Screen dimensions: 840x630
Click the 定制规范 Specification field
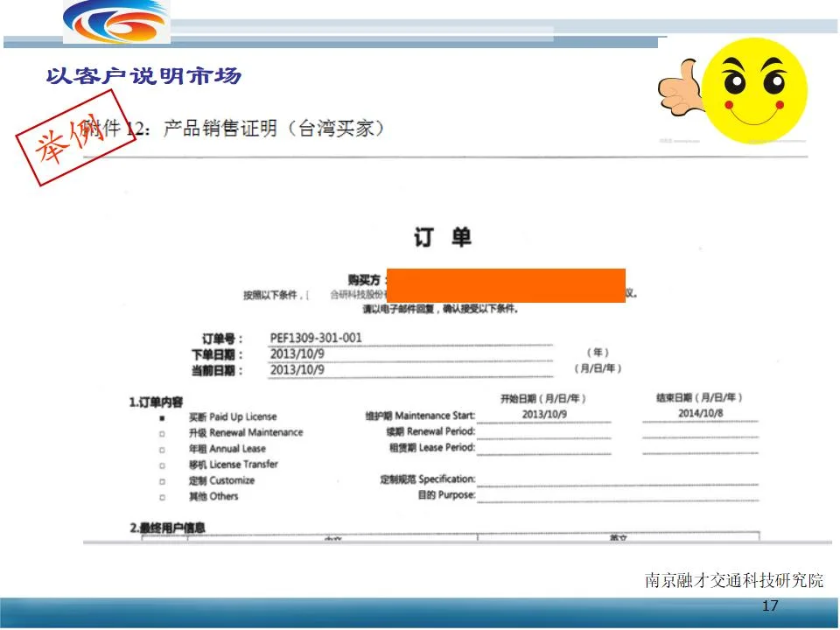coord(618,479)
